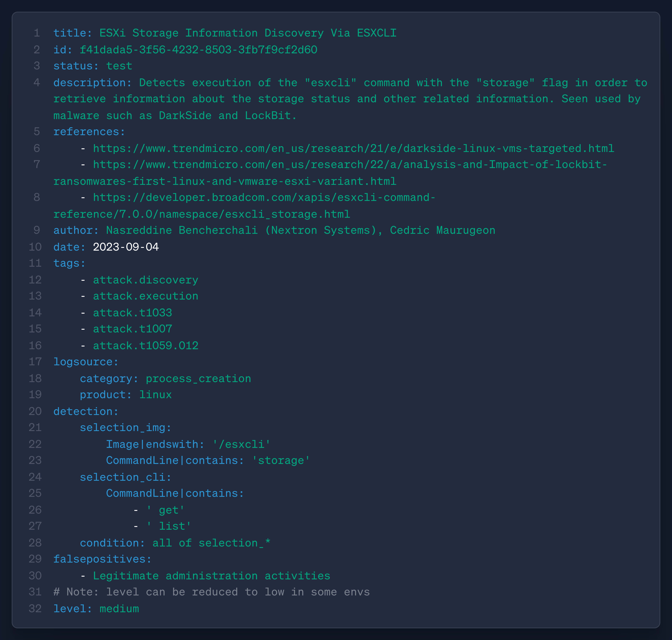Click the developer.broadcom.com esxcli reference URL

pyautogui.click(x=264, y=197)
